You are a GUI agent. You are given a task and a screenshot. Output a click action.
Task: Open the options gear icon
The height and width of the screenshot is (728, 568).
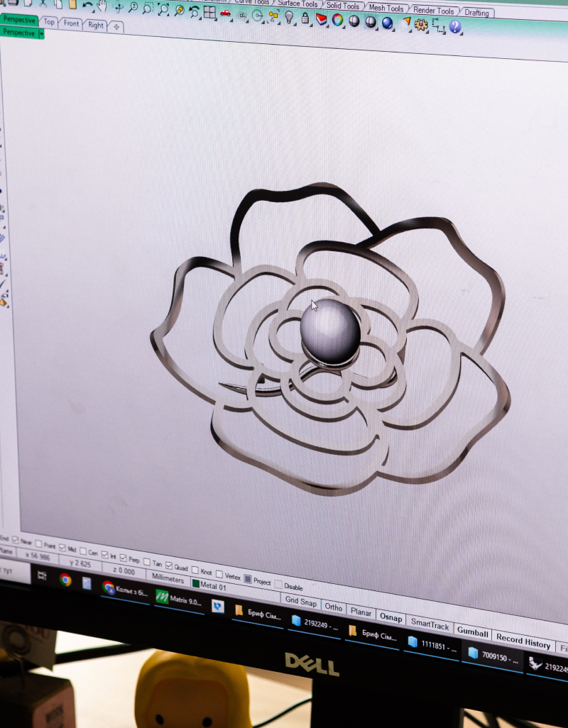point(421,25)
